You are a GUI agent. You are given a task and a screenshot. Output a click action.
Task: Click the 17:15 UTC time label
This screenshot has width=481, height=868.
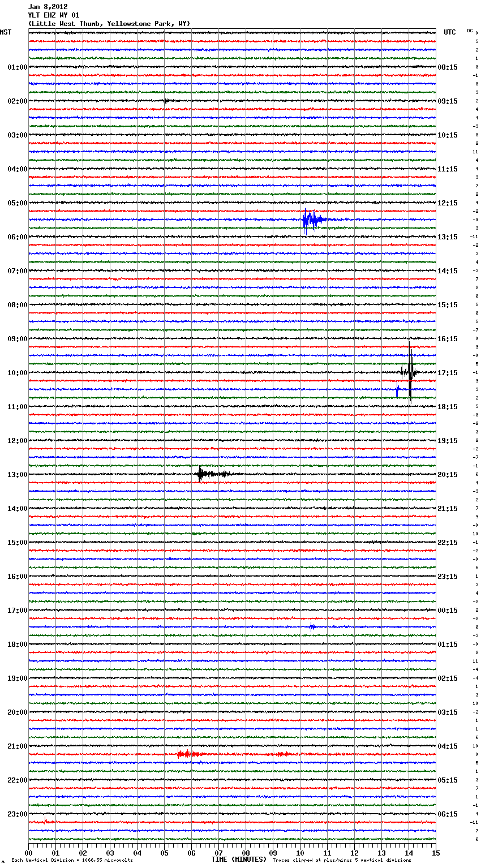(x=448, y=373)
